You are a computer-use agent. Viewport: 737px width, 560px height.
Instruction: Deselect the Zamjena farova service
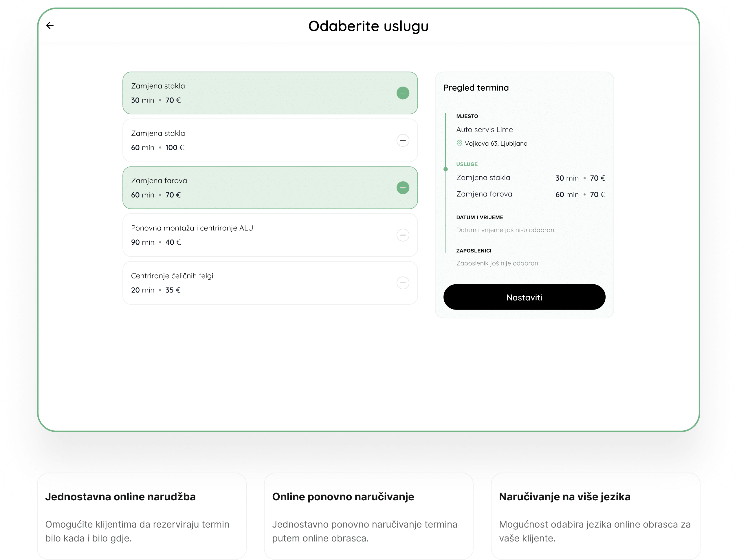coord(403,188)
